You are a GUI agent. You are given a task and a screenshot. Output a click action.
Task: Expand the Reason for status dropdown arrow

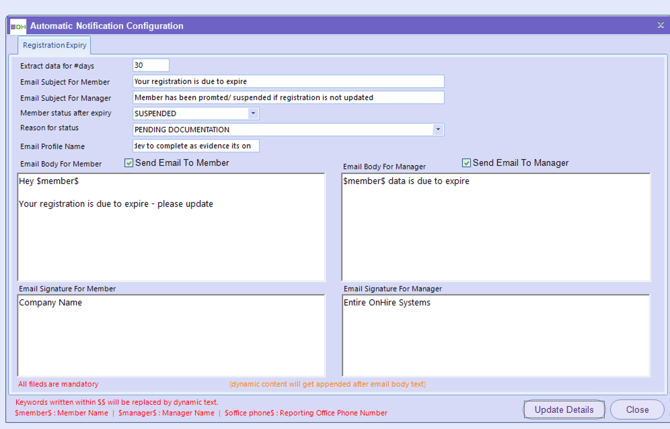(x=438, y=129)
